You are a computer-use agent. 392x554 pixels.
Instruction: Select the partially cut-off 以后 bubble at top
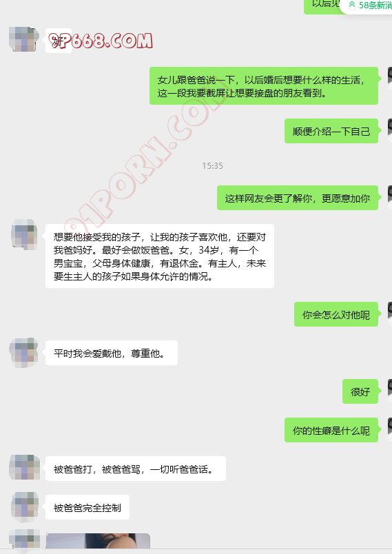point(322,6)
